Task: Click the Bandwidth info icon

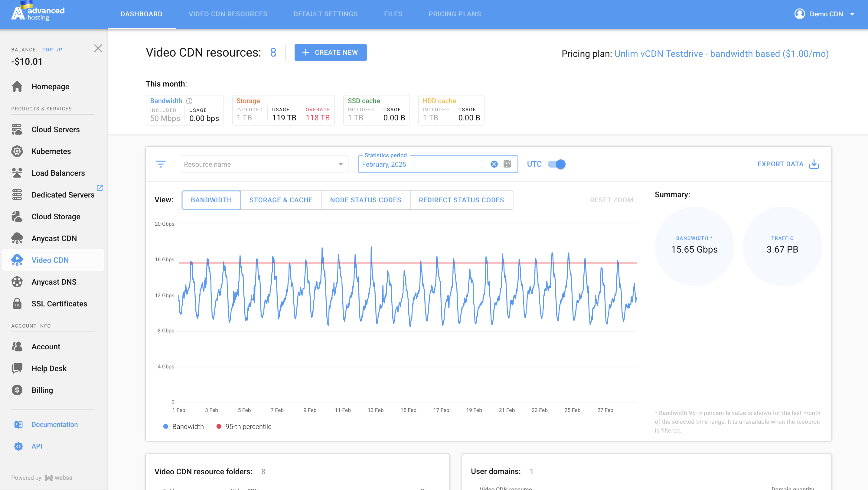Action: pos(189,101)
